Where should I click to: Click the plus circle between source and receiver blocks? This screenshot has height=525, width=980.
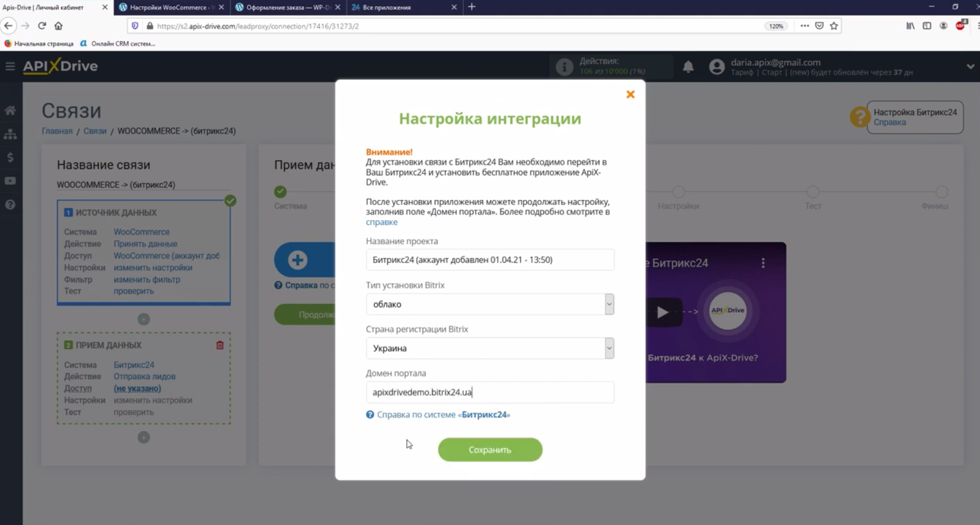coord(144,319)
